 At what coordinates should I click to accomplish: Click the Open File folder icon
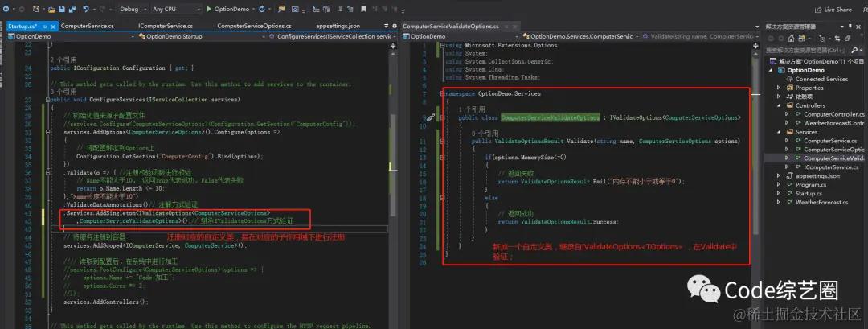point(51,10)
